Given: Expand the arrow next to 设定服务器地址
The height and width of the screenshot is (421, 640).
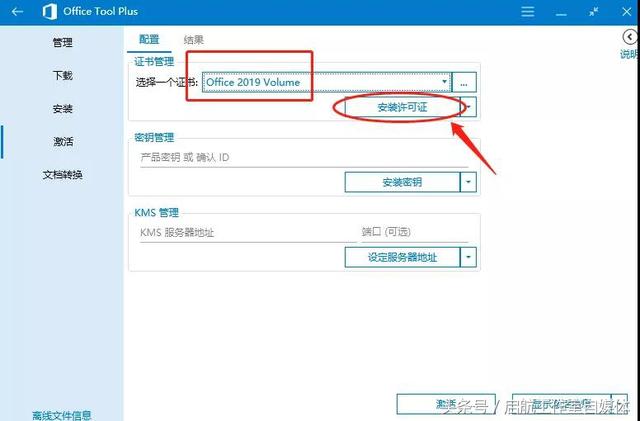Looking at the screenshot, I should [x=469, y=257].
